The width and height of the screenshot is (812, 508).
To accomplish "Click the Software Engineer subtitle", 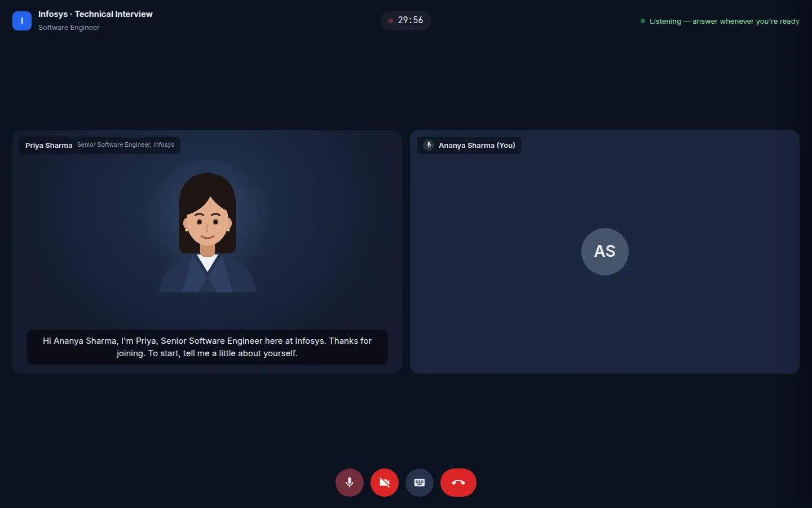I will (x=69, y=28).
